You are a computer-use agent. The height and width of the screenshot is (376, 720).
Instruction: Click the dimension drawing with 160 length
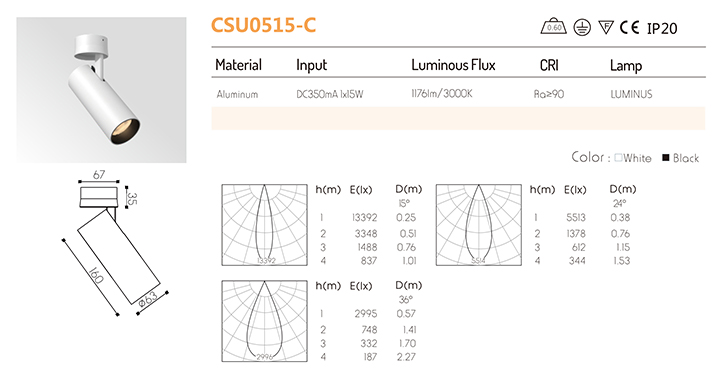pos(115,243)
